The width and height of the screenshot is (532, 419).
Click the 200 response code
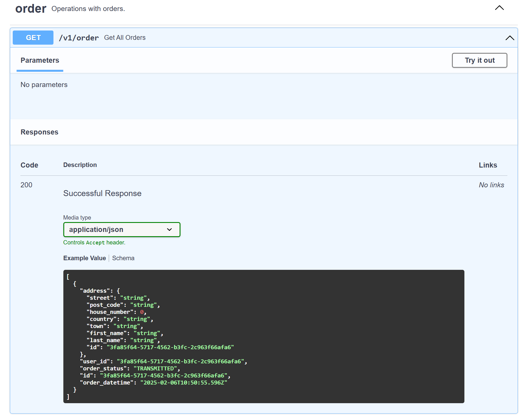coord(26,185)
